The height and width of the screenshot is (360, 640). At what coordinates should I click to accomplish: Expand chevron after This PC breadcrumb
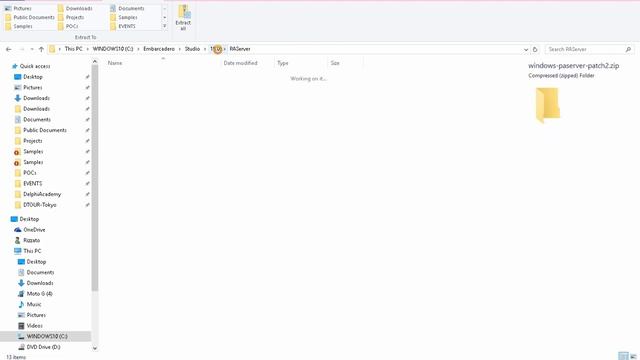tap(87, 49)
